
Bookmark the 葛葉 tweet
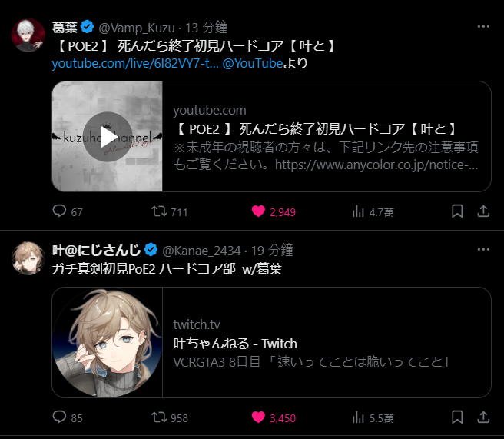pos(457,211)
